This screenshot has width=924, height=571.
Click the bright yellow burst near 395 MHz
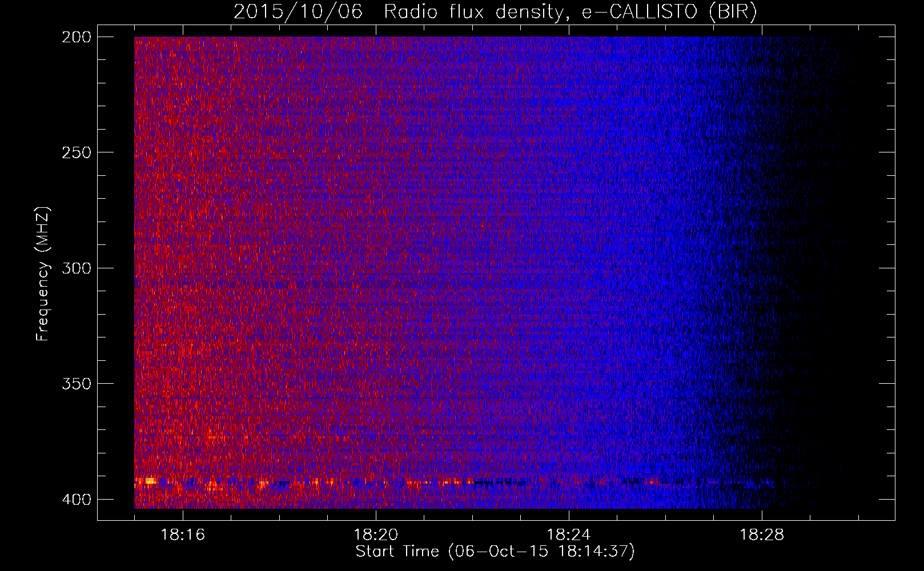click(x=150, y=481)
